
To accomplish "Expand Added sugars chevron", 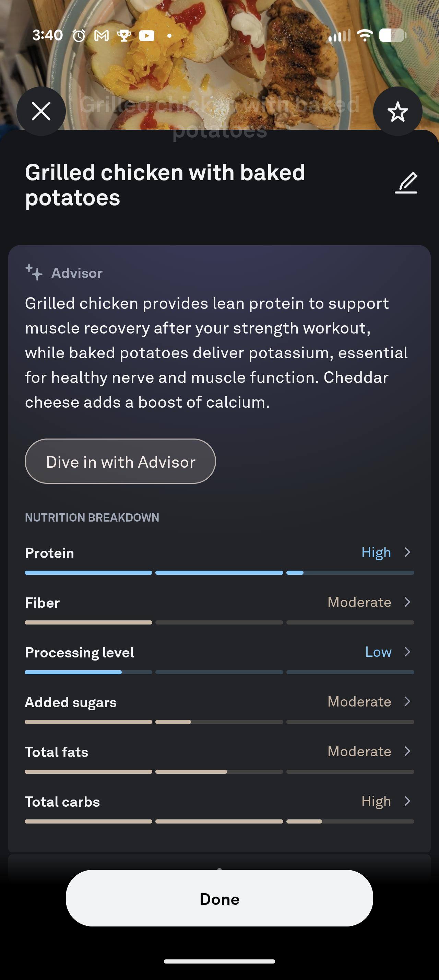I will point(407,701).
